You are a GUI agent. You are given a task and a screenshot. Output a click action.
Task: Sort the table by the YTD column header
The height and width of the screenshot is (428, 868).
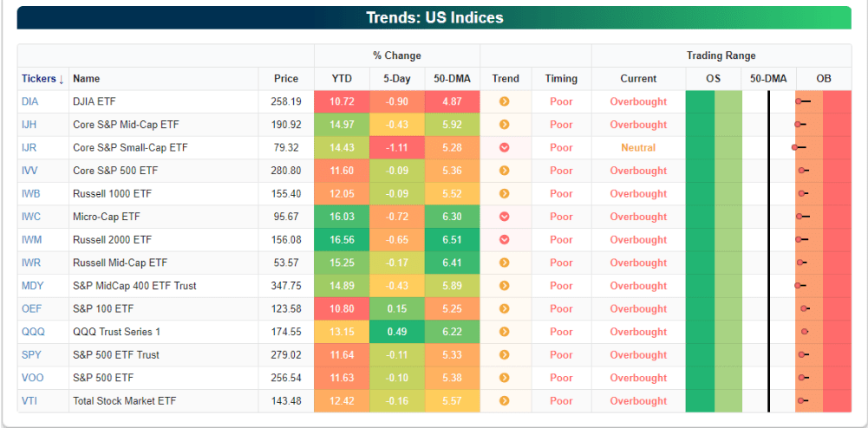tap(342, 79)
